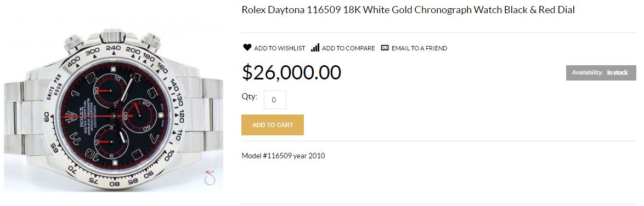This screenshot has height=206, width=644.
Task: Click the In stock text
Action: [617, 73]
